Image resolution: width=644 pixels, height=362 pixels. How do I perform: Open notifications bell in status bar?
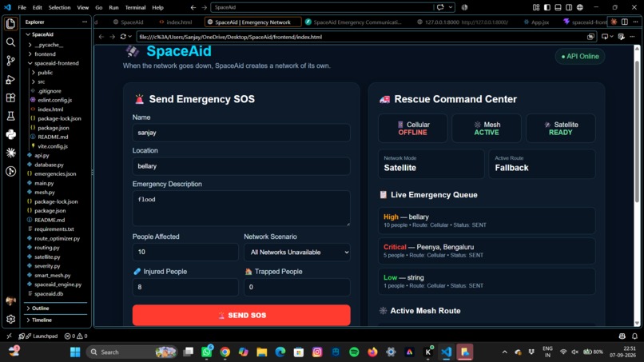(x=634, y=336)
